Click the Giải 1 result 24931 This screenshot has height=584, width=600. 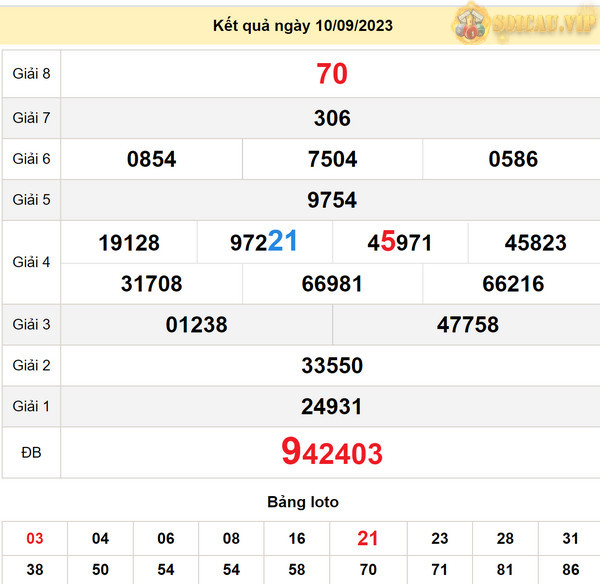tap(331, 407)
